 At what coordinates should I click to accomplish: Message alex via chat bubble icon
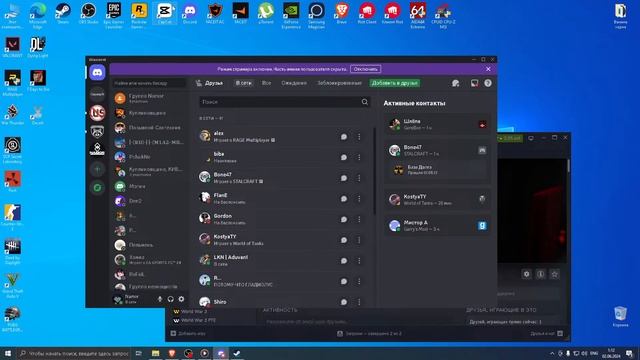pos(344,137)
